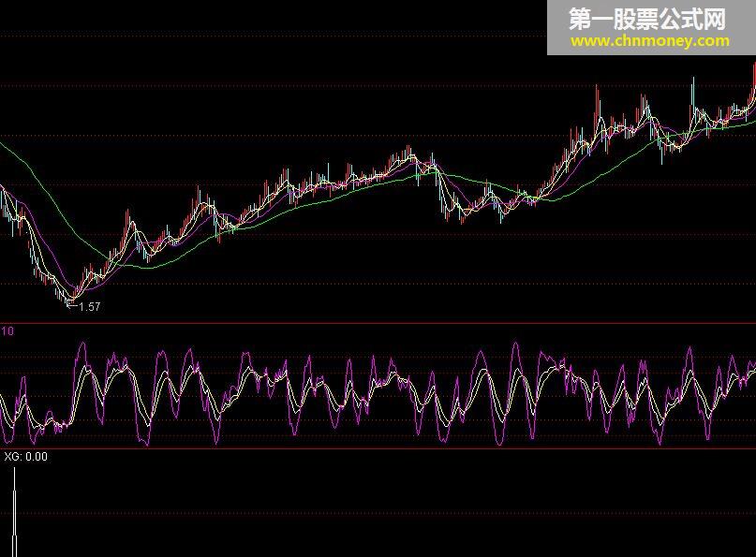The width and height of the screenshot is (756, 557).
Task: Click the XG signal spike bar
Action: (x=14, y=512)
